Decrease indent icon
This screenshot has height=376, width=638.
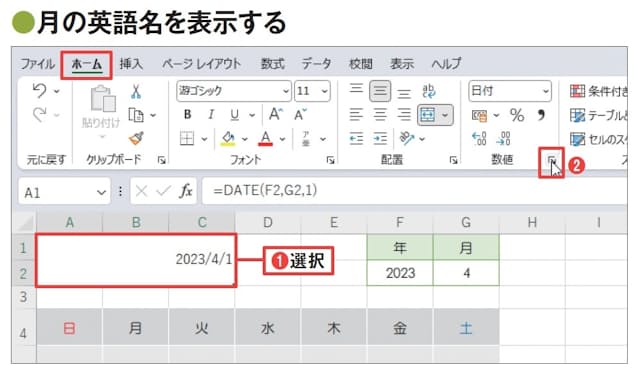pyautogui.click(x=356, y=139)
